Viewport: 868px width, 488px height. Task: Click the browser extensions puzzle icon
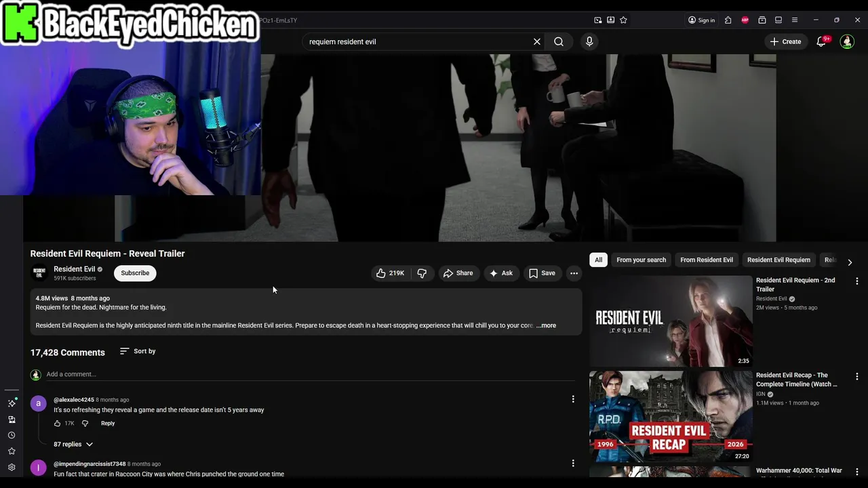tap(728, 20)
